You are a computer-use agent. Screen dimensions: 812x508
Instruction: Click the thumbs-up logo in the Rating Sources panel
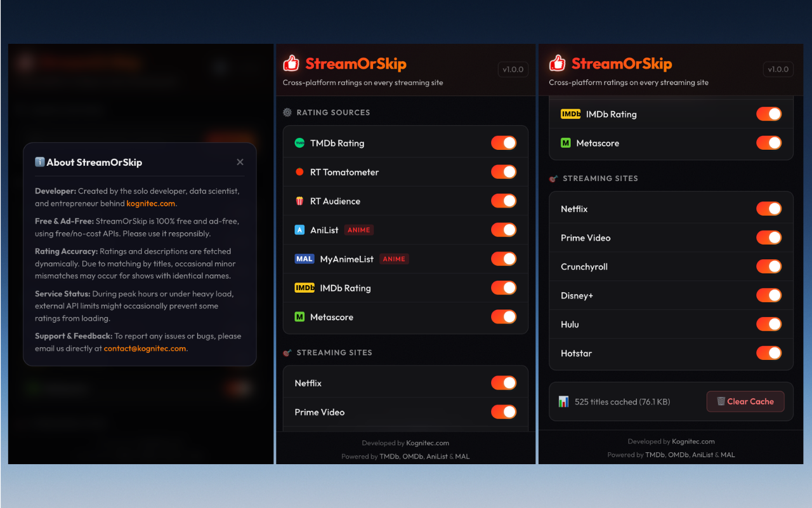pos(291,63)
